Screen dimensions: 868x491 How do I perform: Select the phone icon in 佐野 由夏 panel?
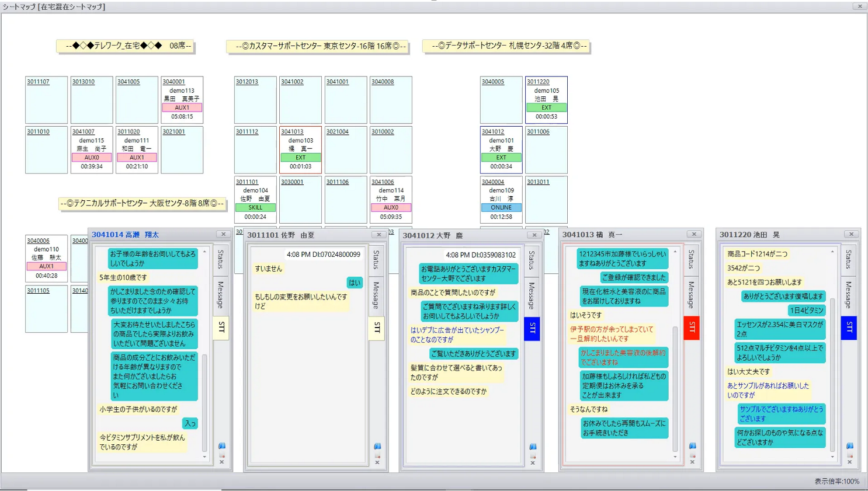(x=377, y=445)
